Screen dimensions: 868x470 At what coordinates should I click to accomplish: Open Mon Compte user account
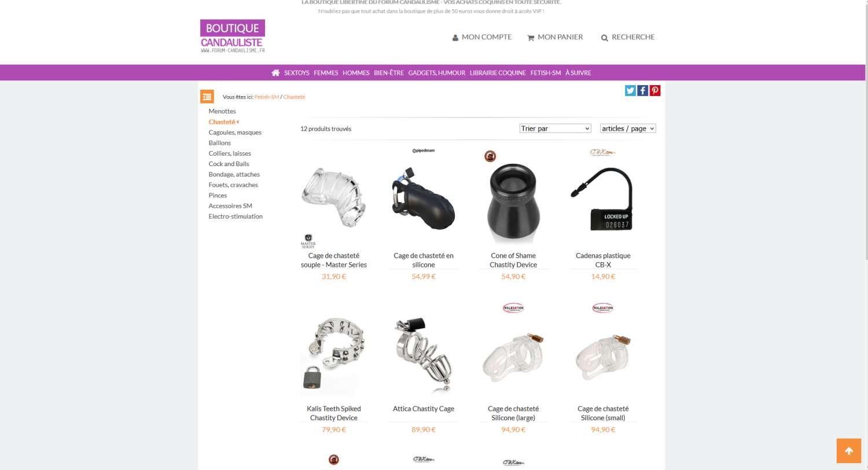coord(482,37)
